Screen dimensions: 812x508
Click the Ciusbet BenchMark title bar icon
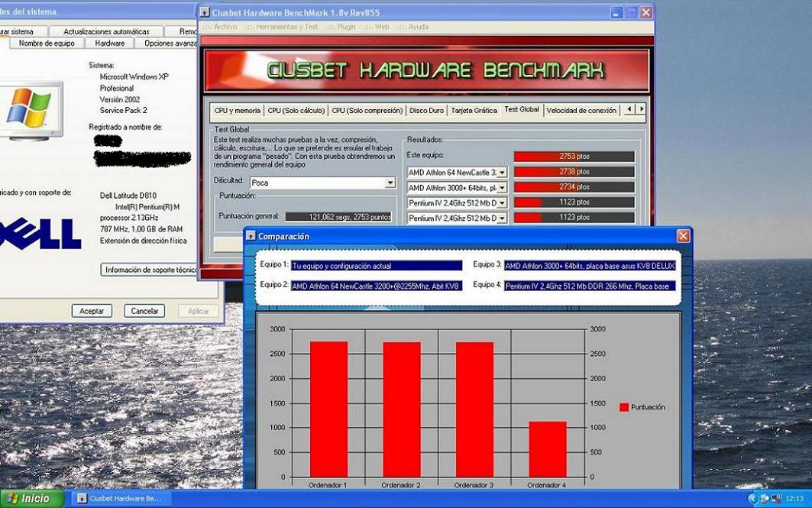pyautogui.click(x=205, y=12)
